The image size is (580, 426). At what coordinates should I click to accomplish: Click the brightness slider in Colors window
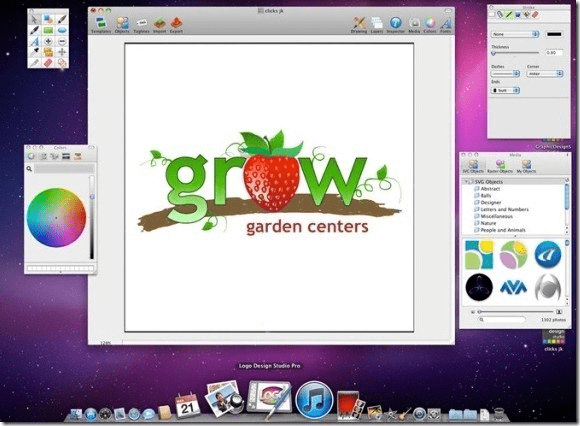coord(92,217)
